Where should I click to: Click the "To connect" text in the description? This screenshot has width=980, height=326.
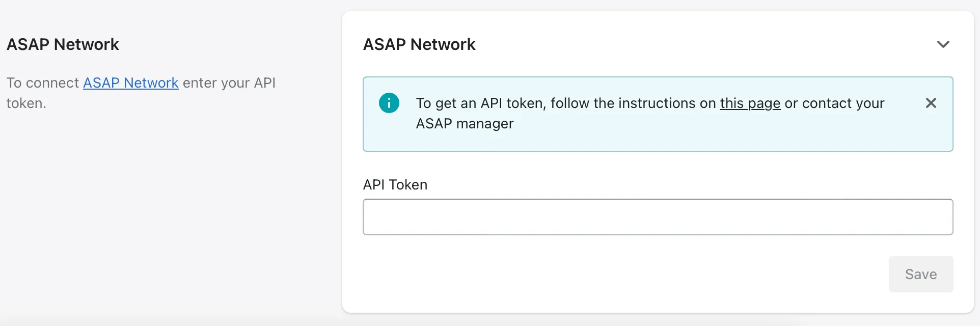43,83
